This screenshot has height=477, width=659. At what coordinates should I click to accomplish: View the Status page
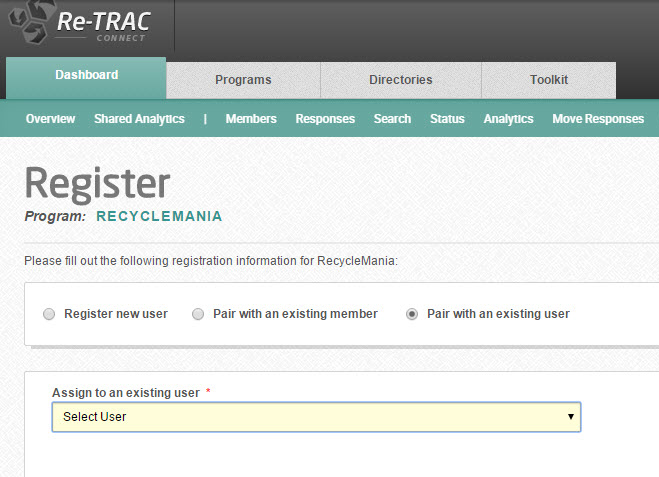click(447, 119)
